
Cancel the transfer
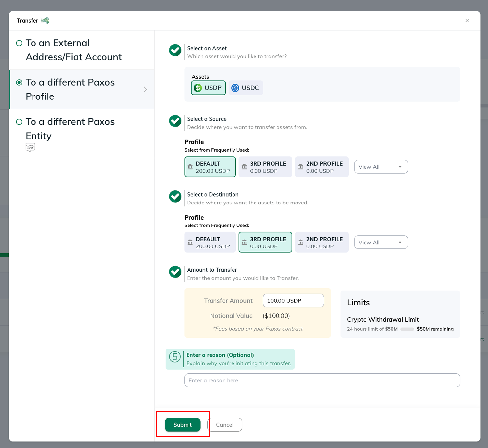coord(225,425)
